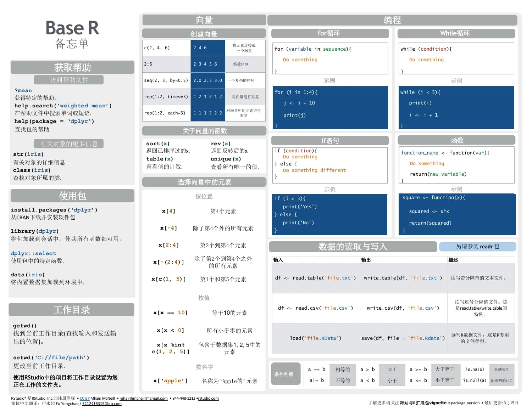Click the is.null(a) condition cell

(475, 380)
